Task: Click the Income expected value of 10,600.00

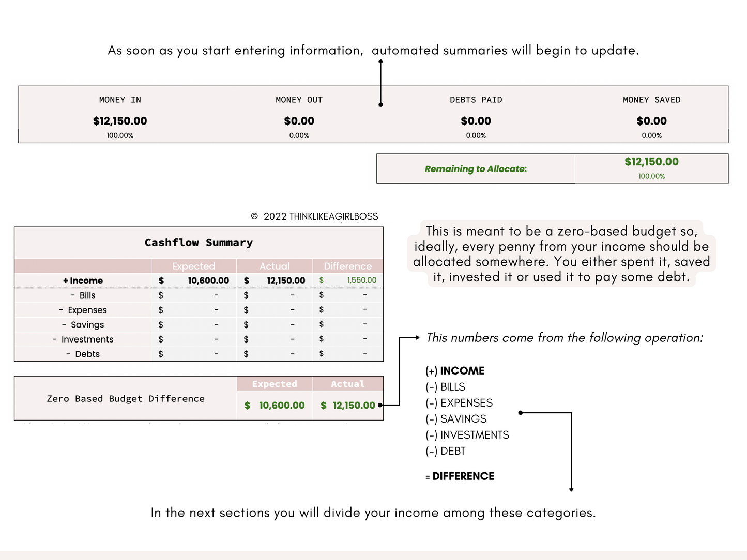Action: (x=209, y=280)
